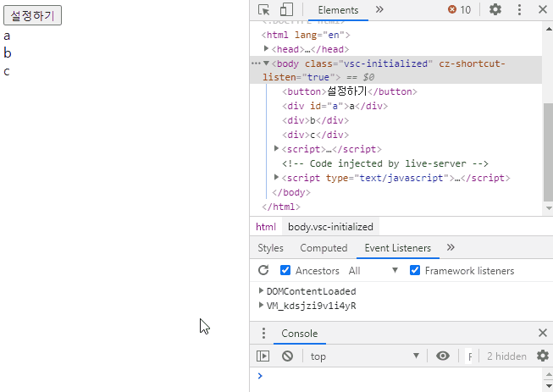Select the closing </body> tag line
Viewport: 553px width, 392px height.
(291, 192)
